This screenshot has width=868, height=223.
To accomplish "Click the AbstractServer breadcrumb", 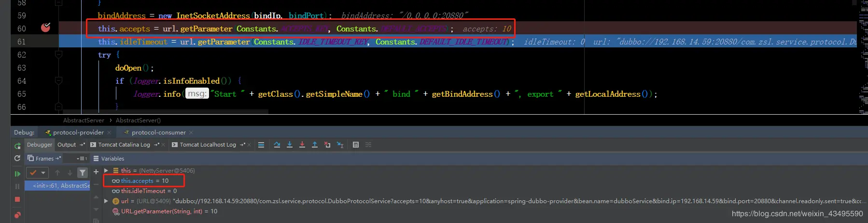I will pos(84,120).
